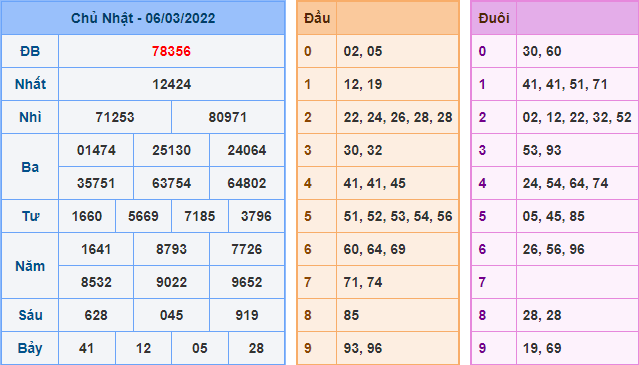This screenshot has height=365, width=639.
Task: Select fifth prize number 9652
Action: click(247, 282)
